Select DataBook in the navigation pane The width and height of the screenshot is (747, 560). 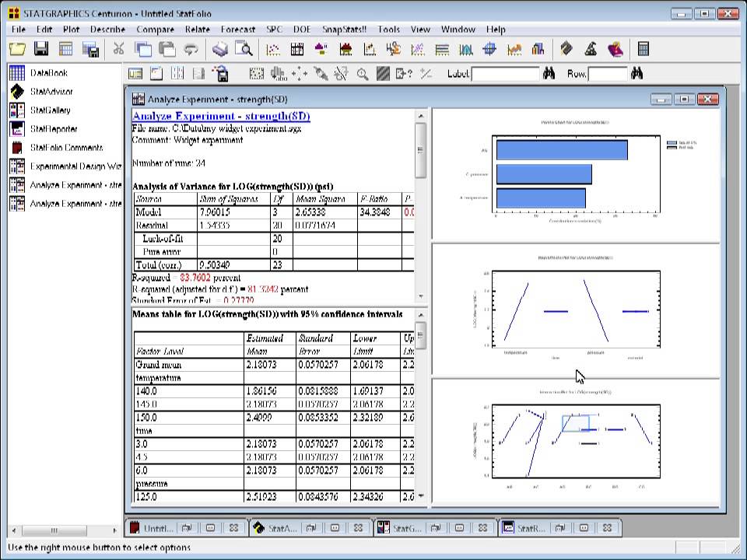48,73
